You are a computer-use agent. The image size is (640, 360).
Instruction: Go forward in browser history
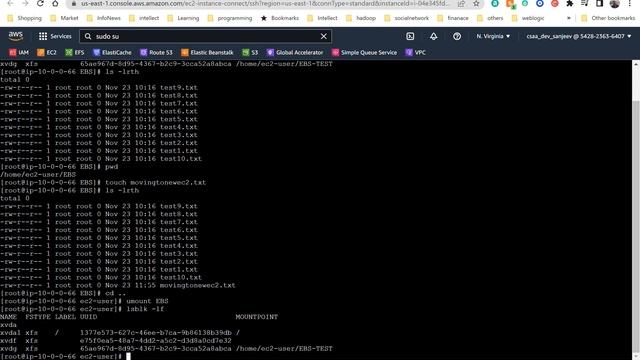click(25, 4)
